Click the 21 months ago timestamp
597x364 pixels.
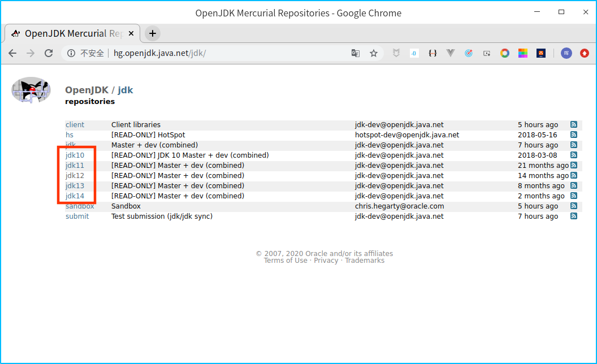pyautogui.click(x=543, y=165)
